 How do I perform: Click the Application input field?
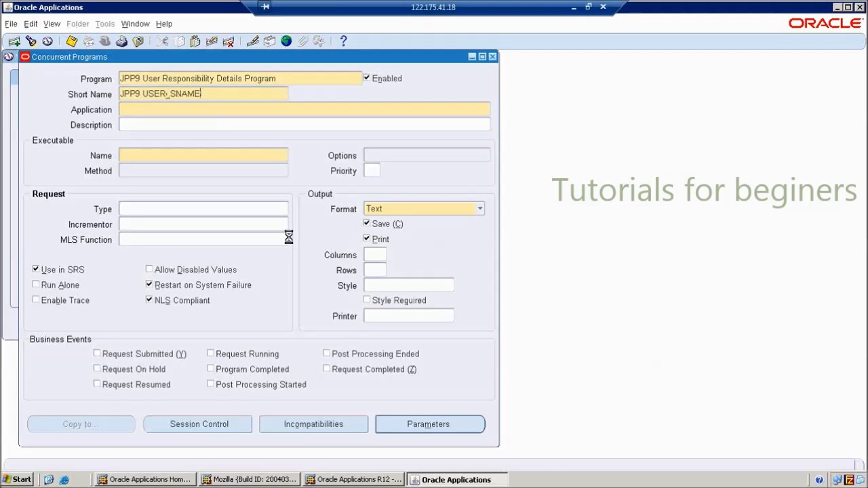coord(304,109)
